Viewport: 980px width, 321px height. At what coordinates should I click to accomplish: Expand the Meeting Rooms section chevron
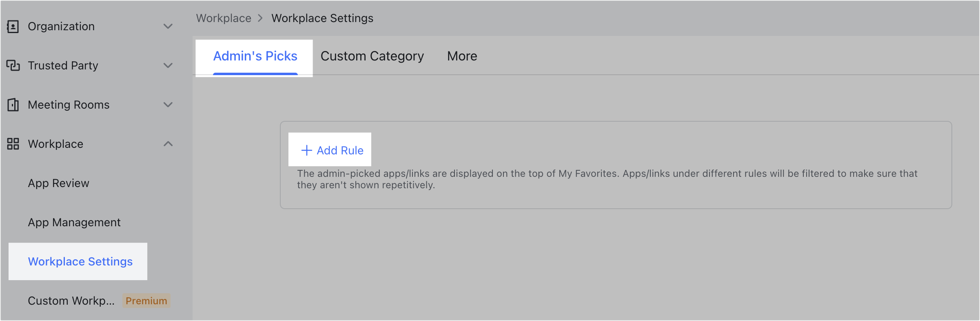pyautogui.click(x=168, y=105)
